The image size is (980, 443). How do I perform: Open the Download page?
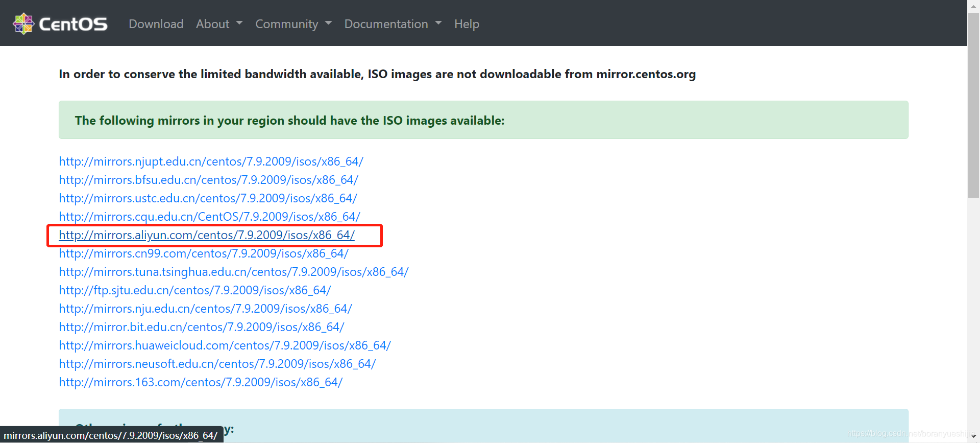click(x=156, y=24)
